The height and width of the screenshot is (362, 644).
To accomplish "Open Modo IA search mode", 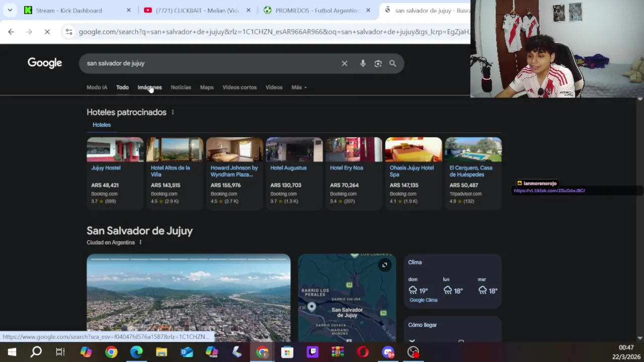I will point(97,87).
